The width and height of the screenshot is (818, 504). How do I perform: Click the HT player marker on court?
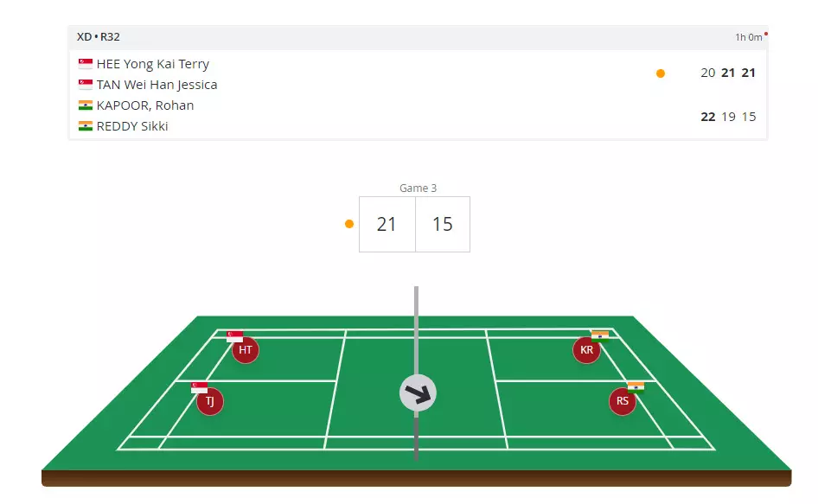[x=246, y=350]
